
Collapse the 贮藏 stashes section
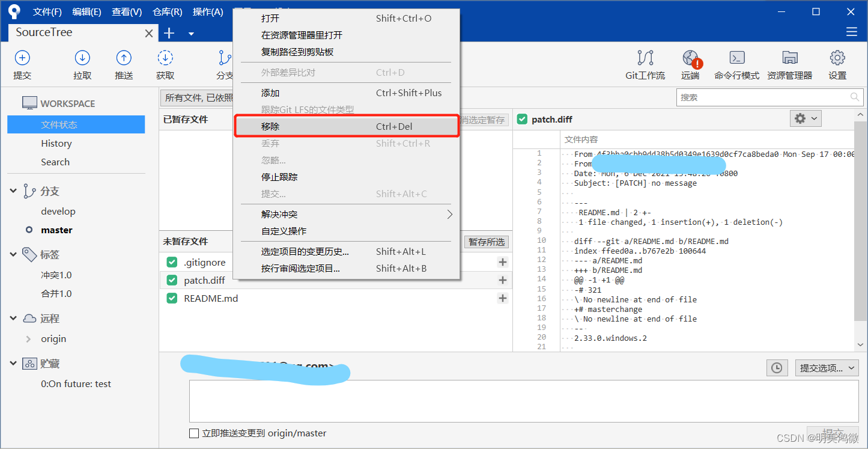(x=14, y=364)
